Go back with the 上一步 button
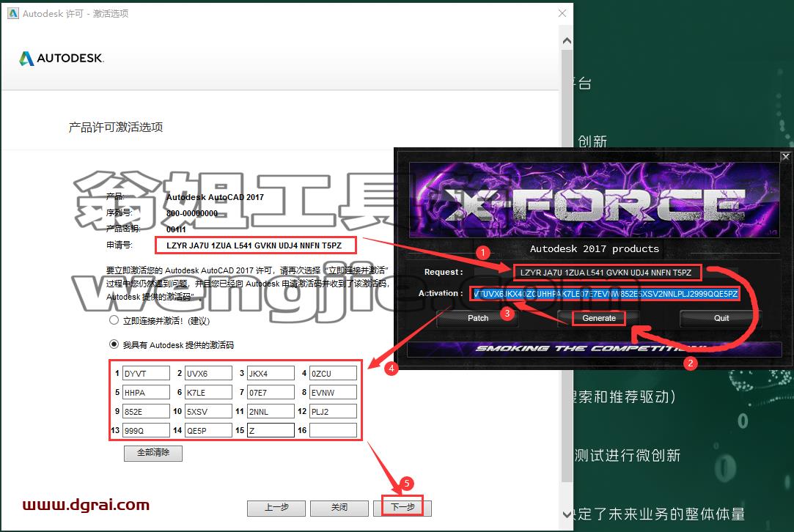 coord(276,507)
